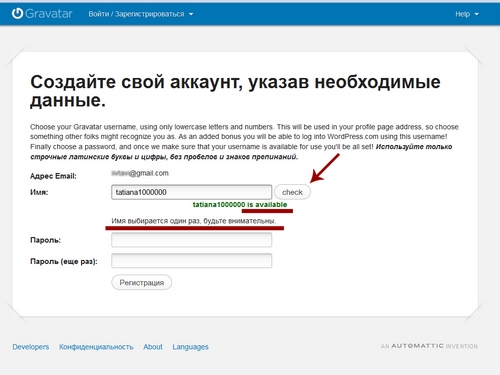Click the "tatiana1000000 is available" status text
Viewport: 500px width, 375px height.
point(240,204)
